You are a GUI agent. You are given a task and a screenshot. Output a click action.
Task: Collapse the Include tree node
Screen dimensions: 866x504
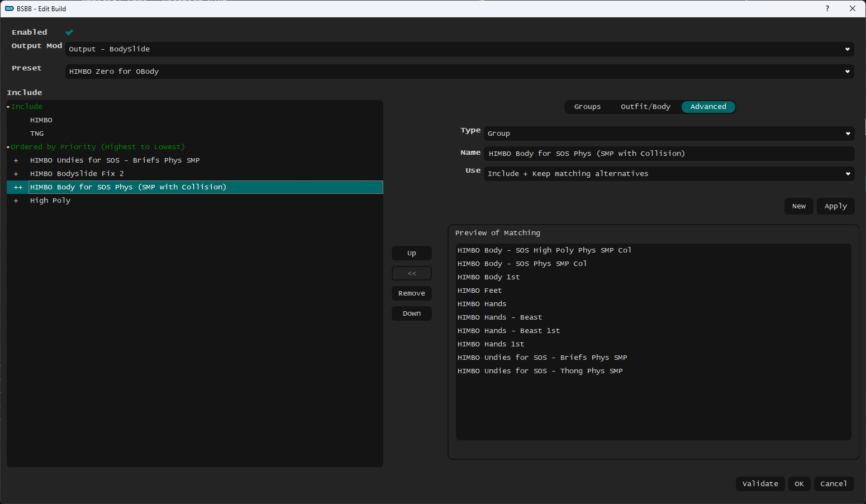point(8,107)
